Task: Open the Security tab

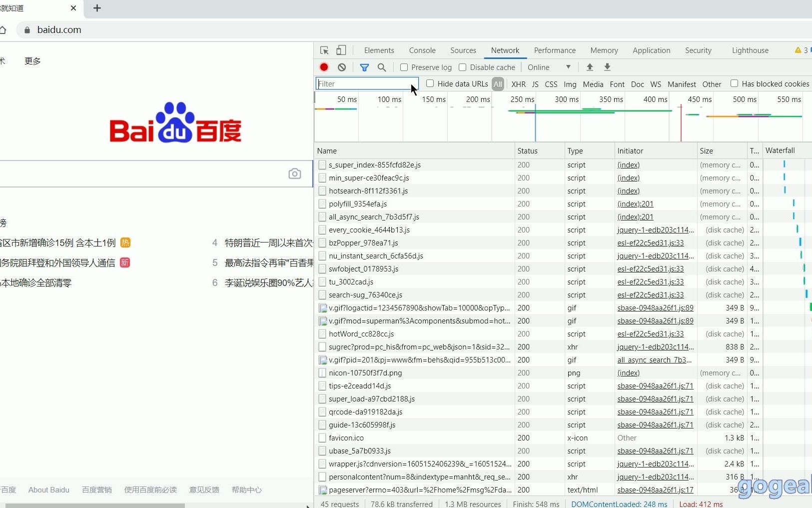Action: [698, 50]
